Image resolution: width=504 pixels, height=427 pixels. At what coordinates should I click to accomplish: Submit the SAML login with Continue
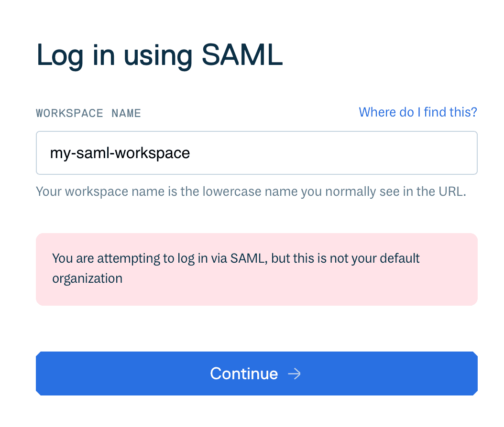[256, 374]
